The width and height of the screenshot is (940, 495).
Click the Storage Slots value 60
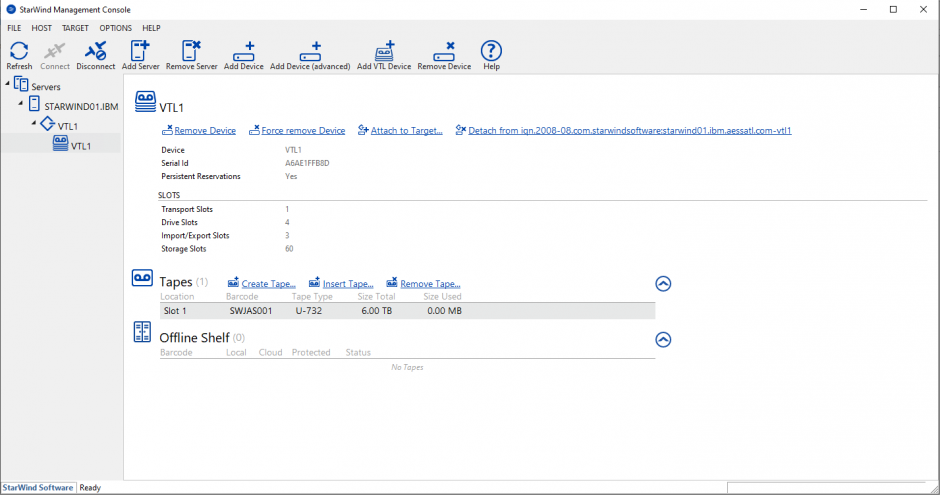289,249
